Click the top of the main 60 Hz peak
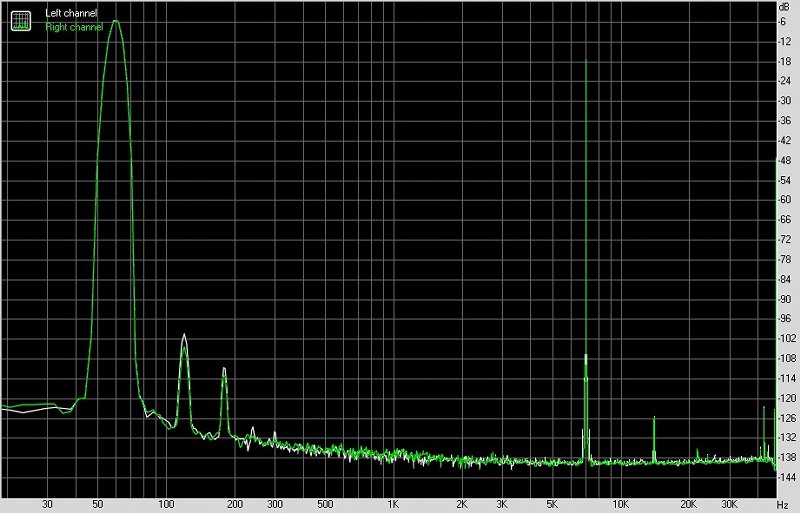The height and width of the screenshot is (513, 800). pyautogui.click(x=116, y=21)
